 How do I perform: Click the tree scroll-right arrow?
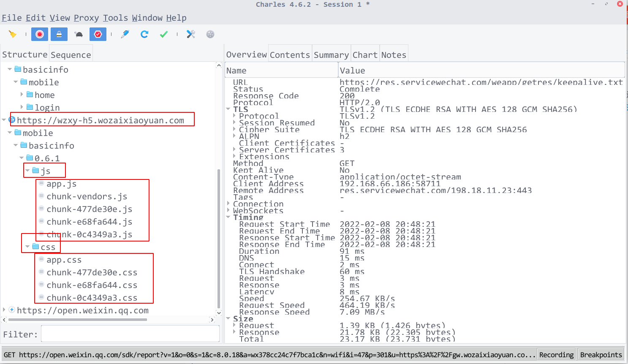tap(212, 320)
